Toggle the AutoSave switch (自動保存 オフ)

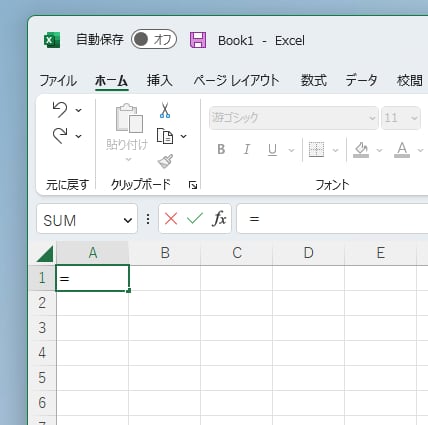pyautogui.click(x=154, y=39)
